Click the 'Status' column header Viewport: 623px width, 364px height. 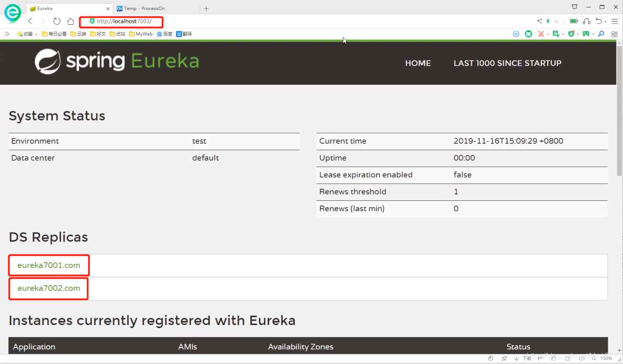click(518, 347)
